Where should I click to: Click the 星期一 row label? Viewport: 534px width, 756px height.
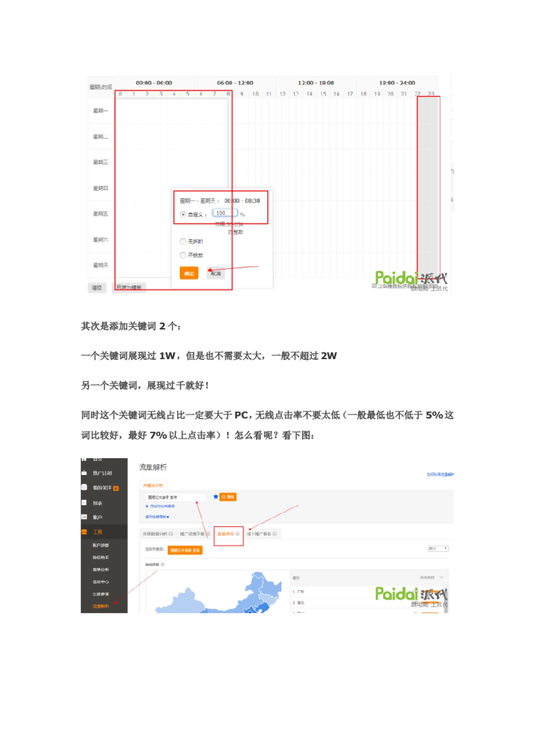point(101,110)
